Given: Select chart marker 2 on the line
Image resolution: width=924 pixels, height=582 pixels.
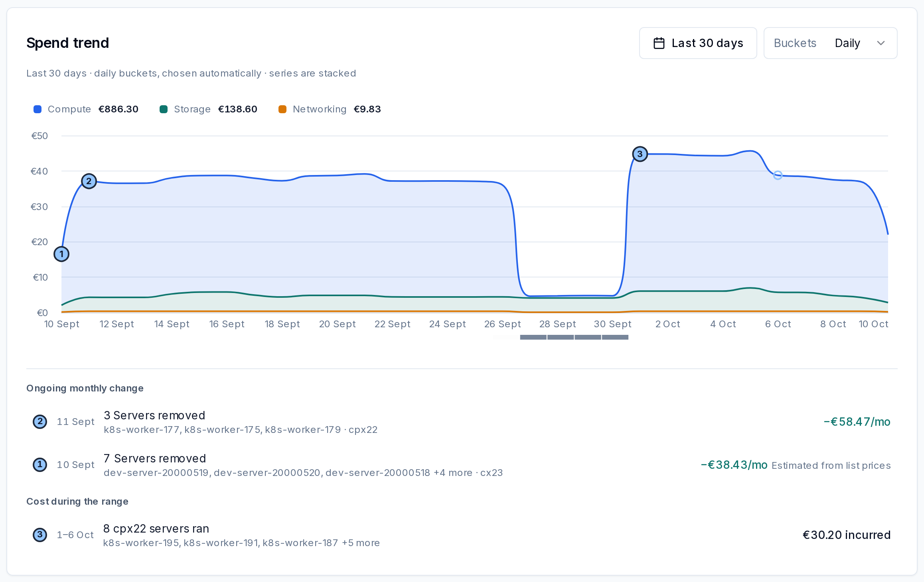Looking at the screenshot, I should point(89,181).
